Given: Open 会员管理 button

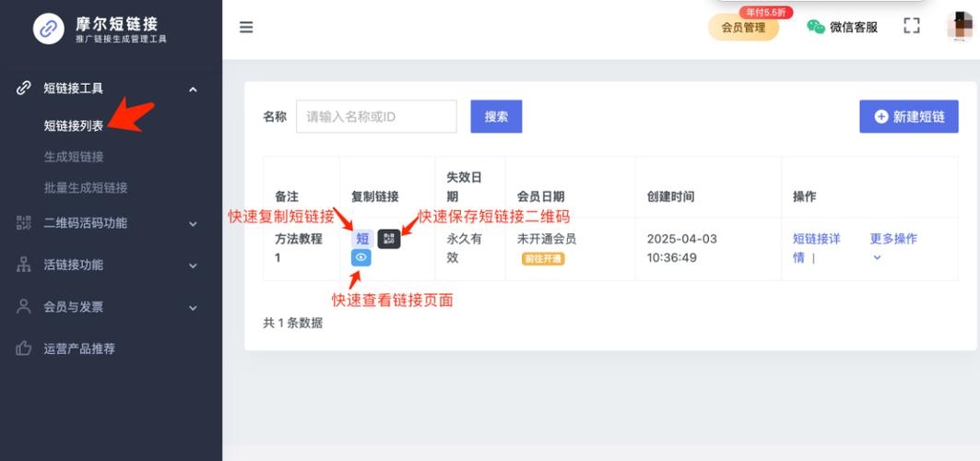Looking at the screenshot, I should pos(743,28).
